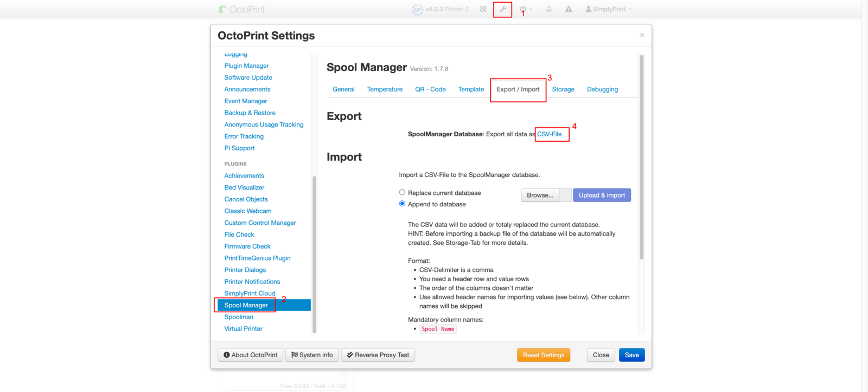868x392 pixels.
Task: Close the settings dialog with the X
Action: click(642, 35)
